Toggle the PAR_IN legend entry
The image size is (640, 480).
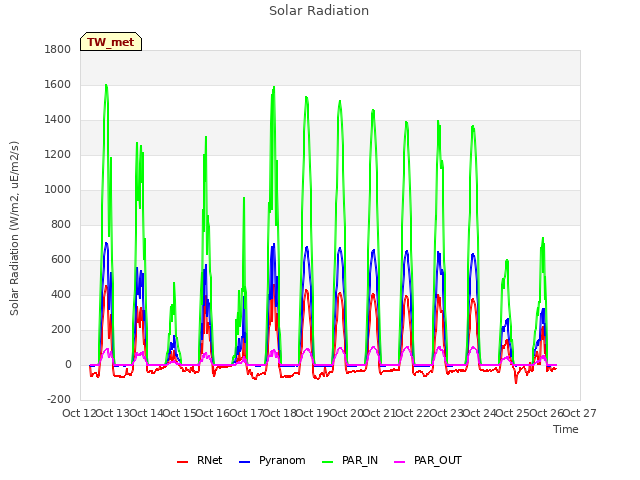[x=350, y=461]
